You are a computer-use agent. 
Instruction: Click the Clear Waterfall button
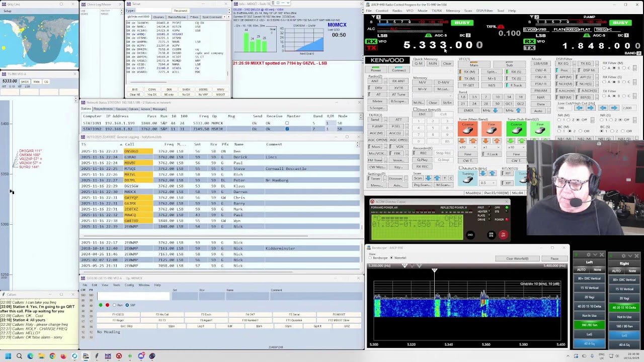[x=517, y=258]
